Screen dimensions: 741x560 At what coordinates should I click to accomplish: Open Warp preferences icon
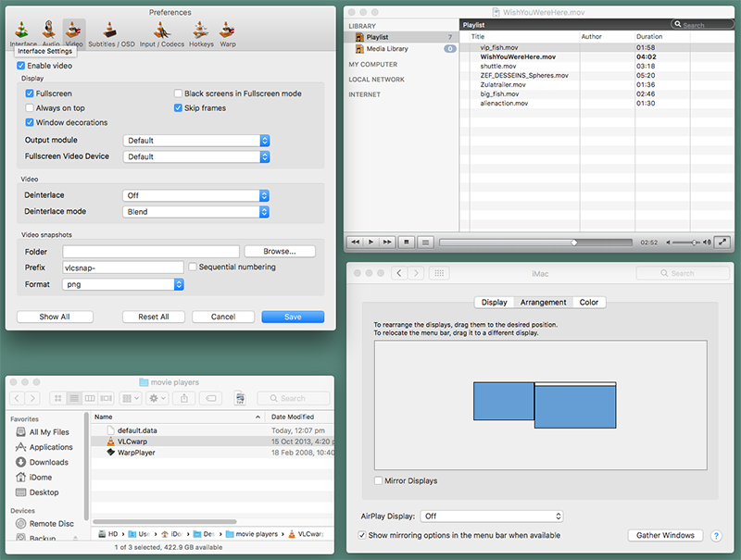(227, 31)
